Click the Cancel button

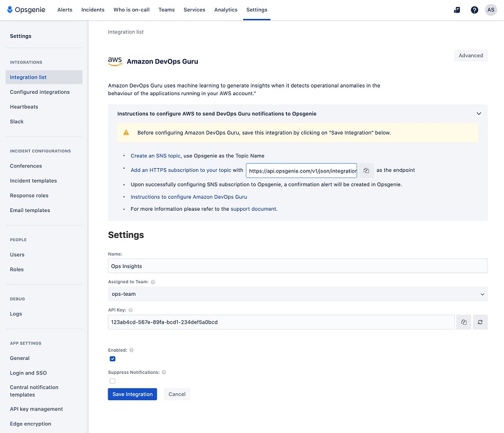tap(177, 394)
